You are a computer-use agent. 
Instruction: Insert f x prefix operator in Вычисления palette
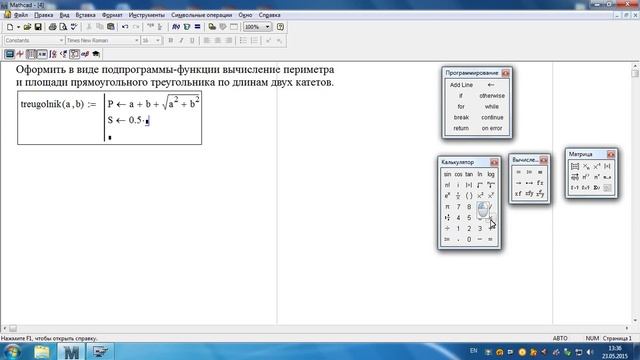pos(540,183)
